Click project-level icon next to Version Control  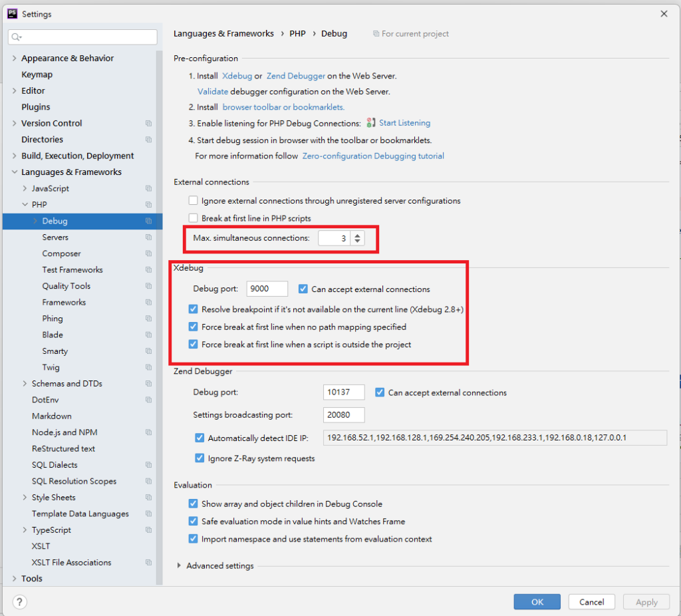(148, 124)
